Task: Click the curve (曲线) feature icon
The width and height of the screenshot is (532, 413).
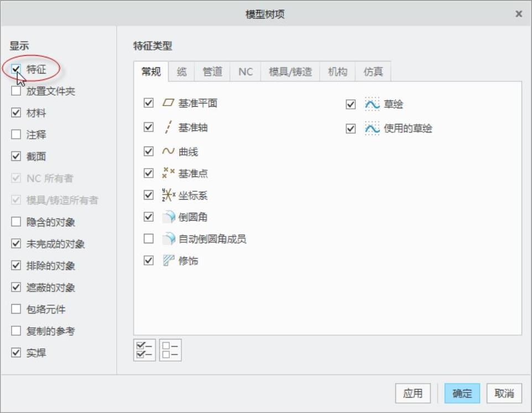Action: click(168, 151)
